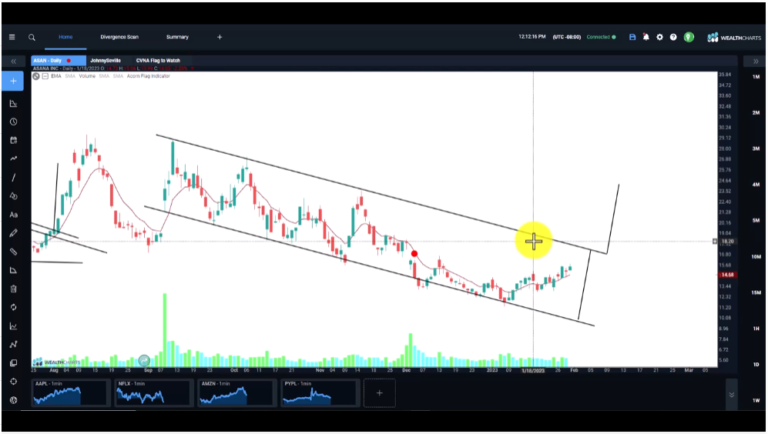
Task: Click the blue plus add button in sidebar
Action: point(13,81)
